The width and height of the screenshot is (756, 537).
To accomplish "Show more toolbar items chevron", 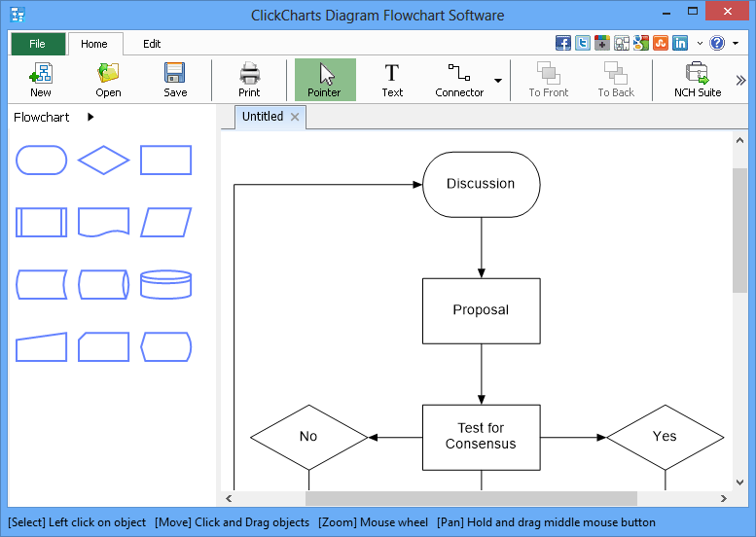I will [740, 81].
